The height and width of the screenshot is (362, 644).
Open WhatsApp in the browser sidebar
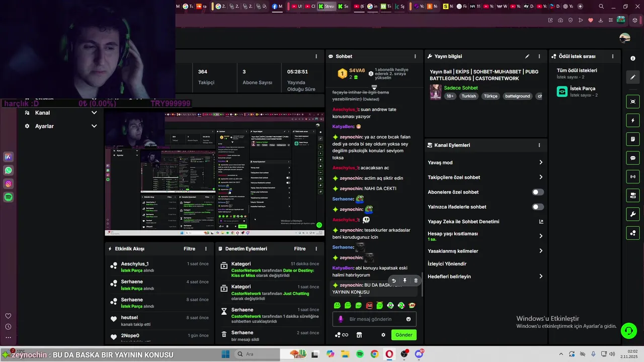click(x=9, y=170)
